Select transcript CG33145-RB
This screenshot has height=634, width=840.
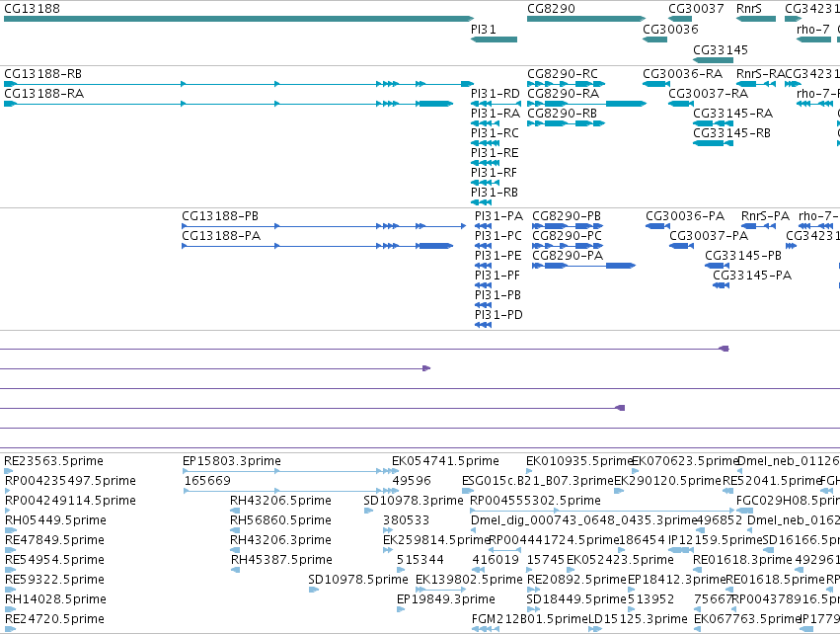tap(713, 143)
